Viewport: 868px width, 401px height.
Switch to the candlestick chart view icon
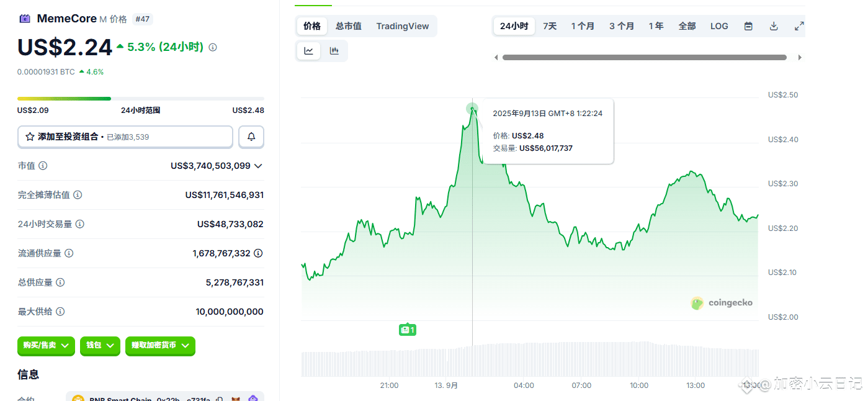[334, 51]
